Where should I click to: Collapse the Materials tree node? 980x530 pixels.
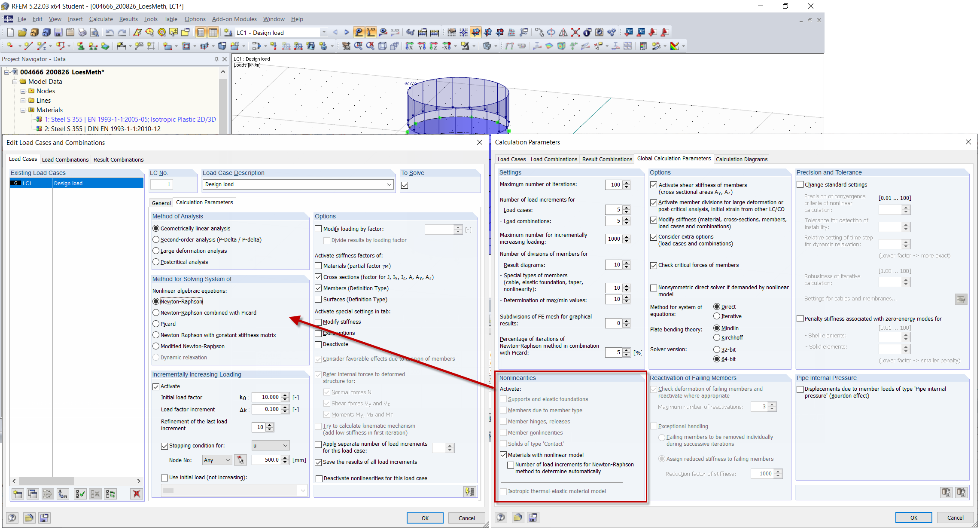coord(23,110)
